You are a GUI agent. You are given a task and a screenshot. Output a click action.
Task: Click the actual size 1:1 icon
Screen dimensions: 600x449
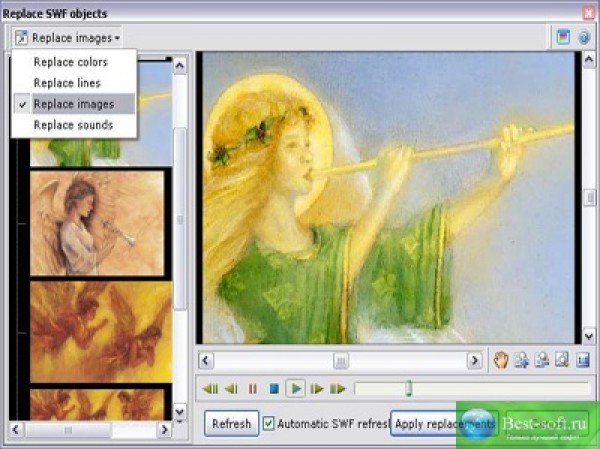582,360
